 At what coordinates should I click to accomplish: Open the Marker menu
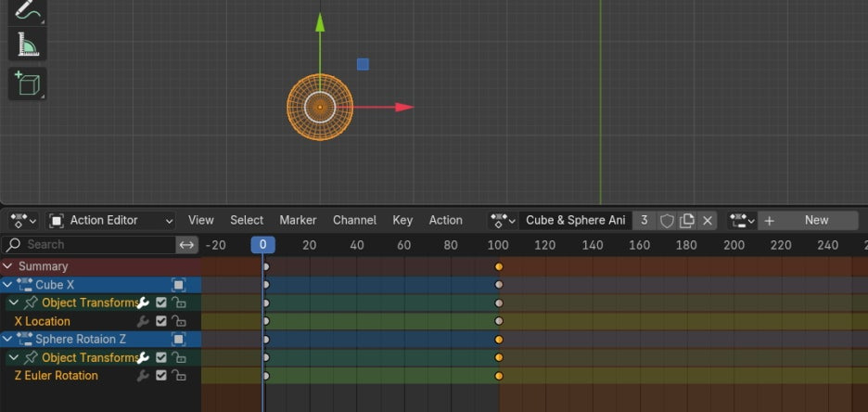tap(298, 221)
